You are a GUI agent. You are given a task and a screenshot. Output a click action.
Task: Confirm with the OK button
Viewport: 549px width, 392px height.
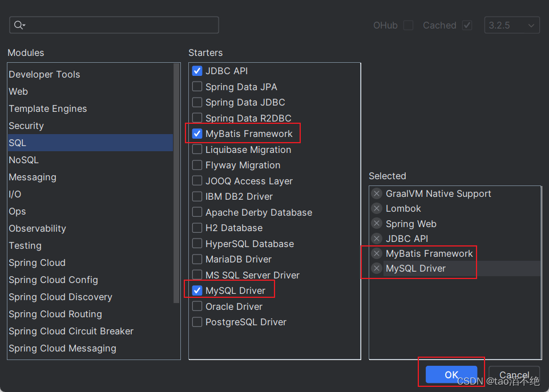coord(451,374)
